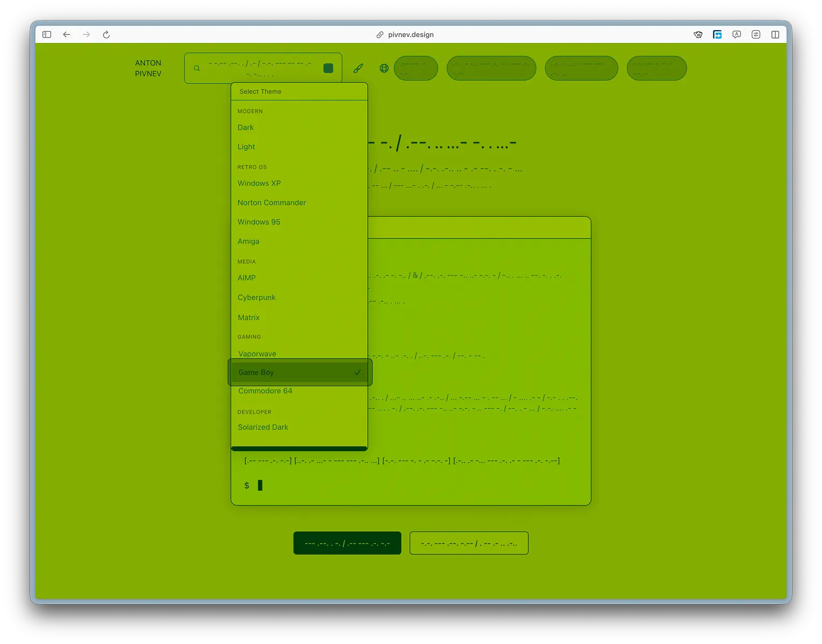Pick Windows XP from theme list
822x644 pixels.
(259, 183)
